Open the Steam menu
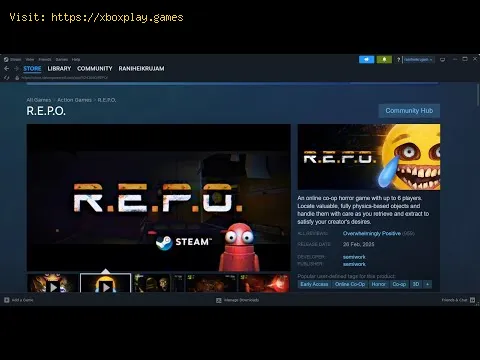This screenshot has width=480, height=360. pos(15,59)
